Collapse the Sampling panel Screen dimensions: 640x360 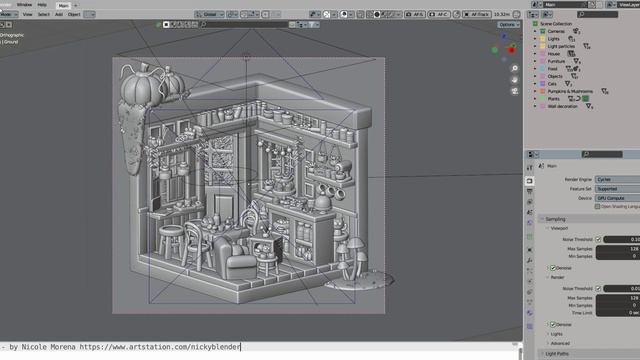pyautogui.click(x=555, y=219)
